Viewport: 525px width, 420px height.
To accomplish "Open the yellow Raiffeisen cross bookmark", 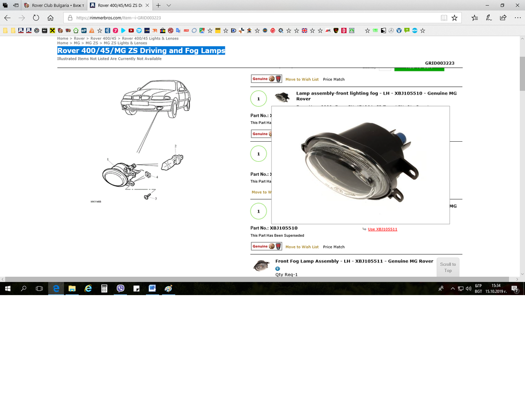I will click(x=52, y=30).
